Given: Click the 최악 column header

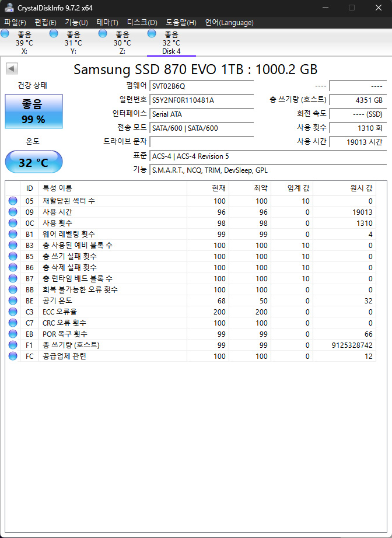Looking at the screenshot, I should click(250, 188).
